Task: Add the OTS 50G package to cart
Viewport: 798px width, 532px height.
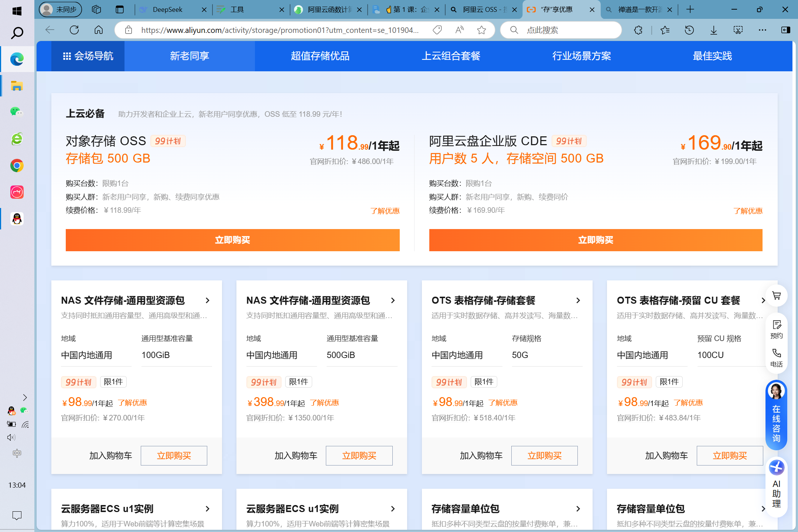Action: click(x=481, y=456)
